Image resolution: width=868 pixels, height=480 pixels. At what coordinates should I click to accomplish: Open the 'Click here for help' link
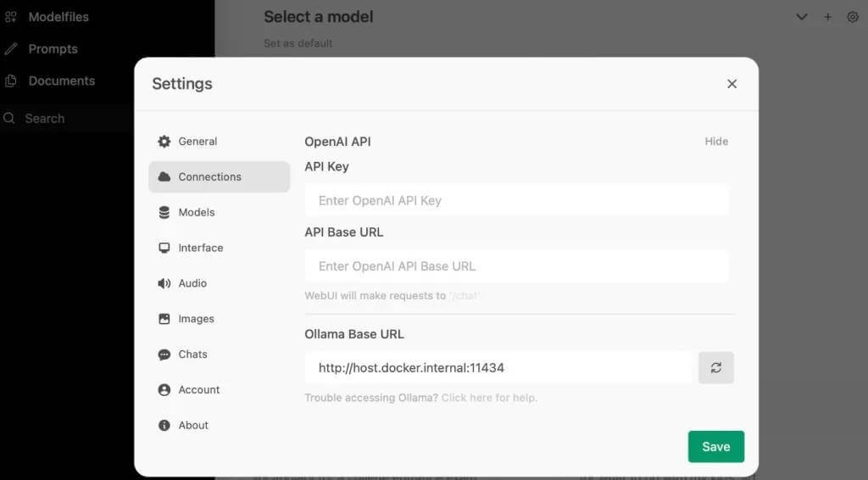tap(489, 398)
